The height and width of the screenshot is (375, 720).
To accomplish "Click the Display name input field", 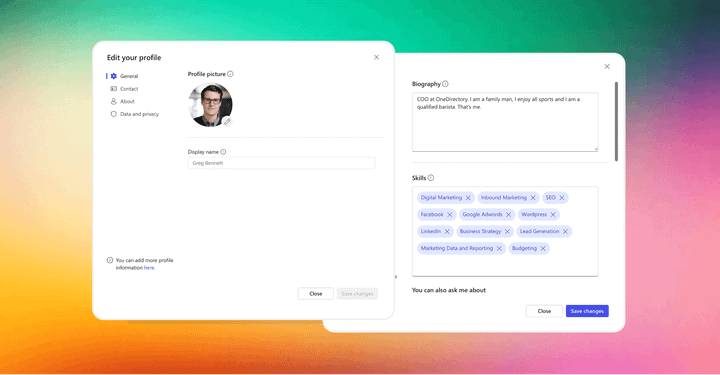I will coord(281,163).
